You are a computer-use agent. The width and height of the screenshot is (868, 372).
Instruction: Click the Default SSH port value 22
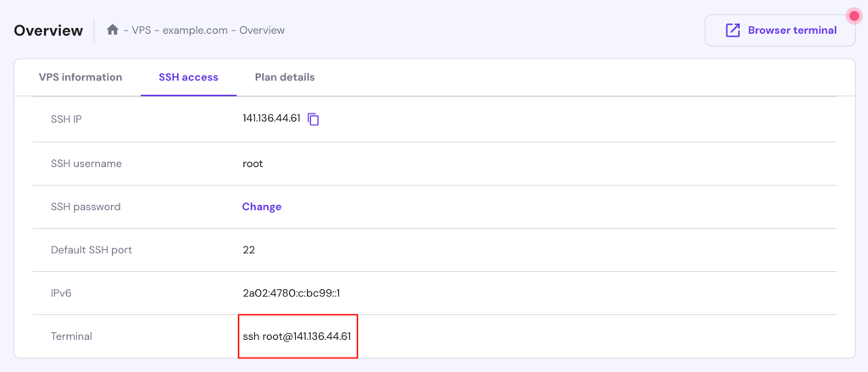[x=248, y=250]
